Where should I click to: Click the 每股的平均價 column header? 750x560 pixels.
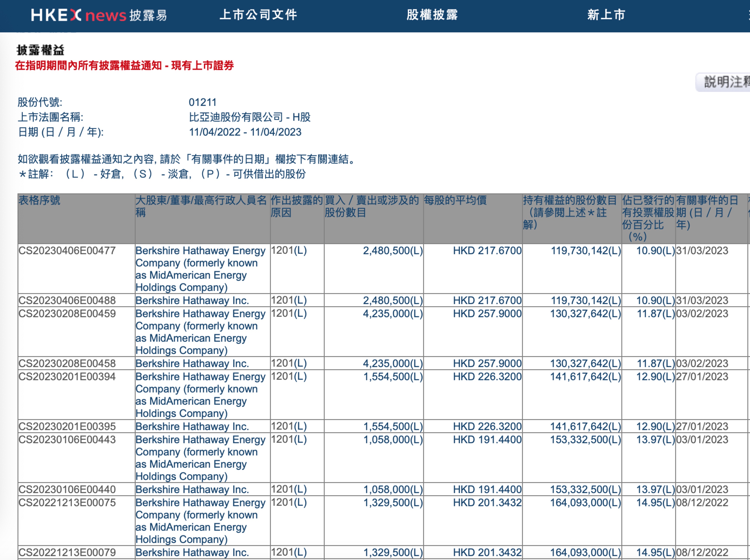[x=455, y=200]
